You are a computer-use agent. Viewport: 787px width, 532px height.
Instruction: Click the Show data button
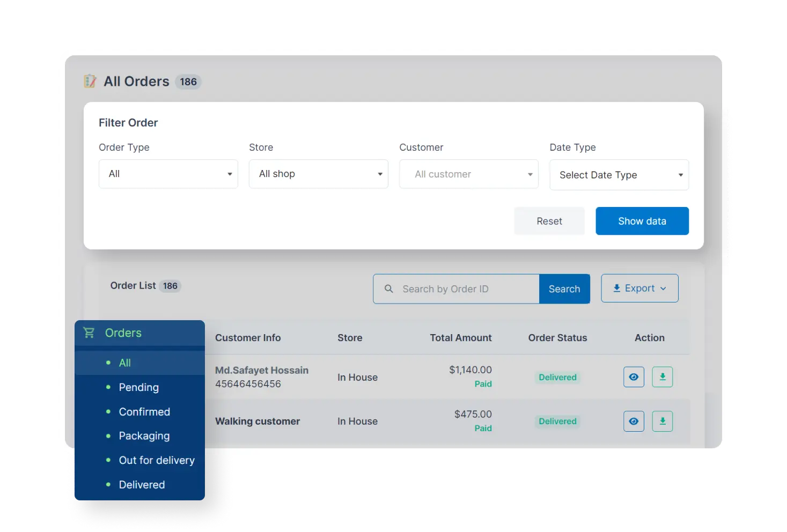(x=642, y=221)
